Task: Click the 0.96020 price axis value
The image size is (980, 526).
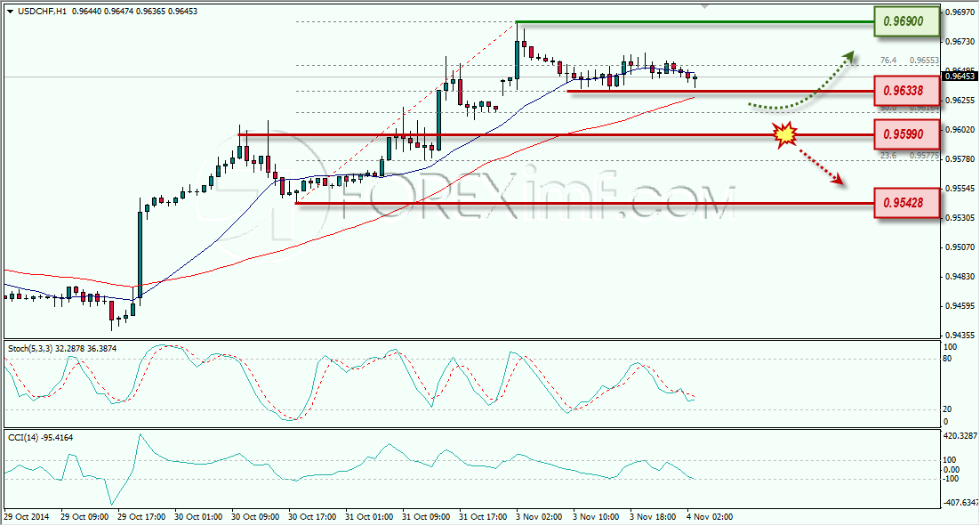Action: click(960, 129)
